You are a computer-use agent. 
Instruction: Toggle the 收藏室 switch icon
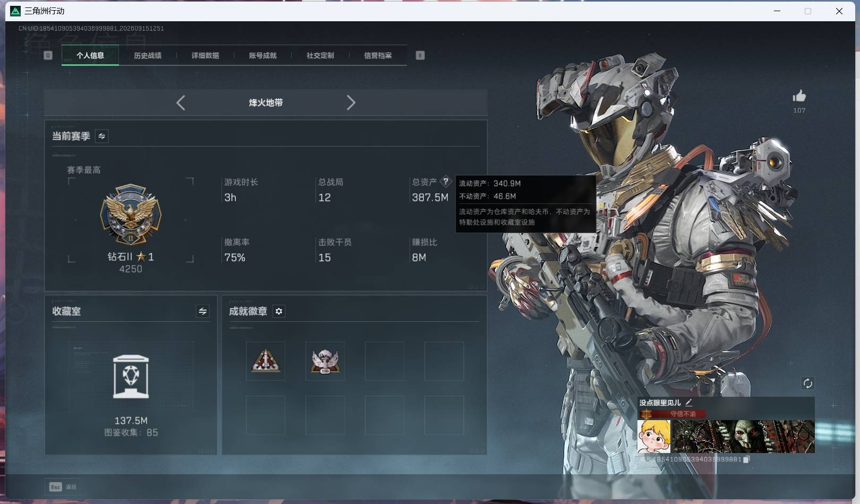click(202, 311)
